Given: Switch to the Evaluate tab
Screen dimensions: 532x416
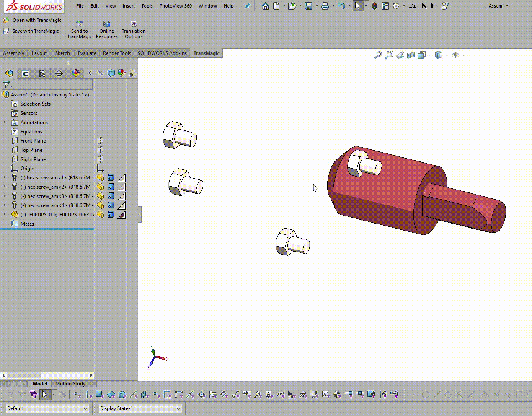Looking at the screenshot, I should pos(87,53).
